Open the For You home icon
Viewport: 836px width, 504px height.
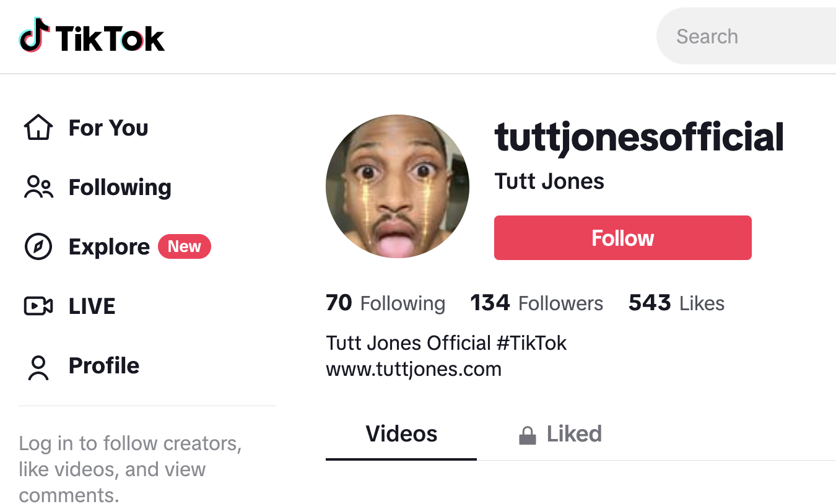38,128
